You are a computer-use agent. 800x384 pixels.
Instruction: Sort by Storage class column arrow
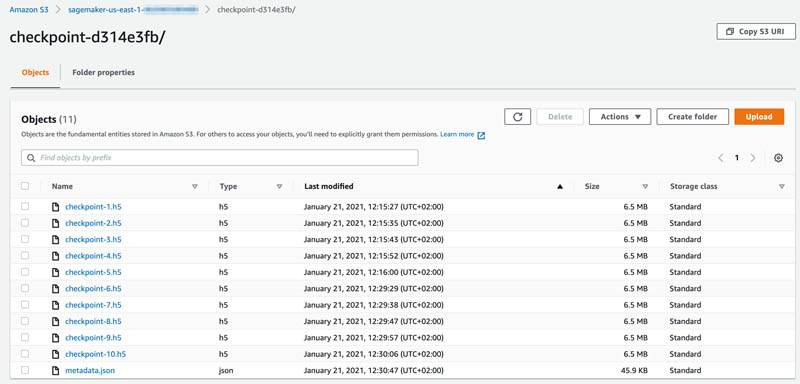pyautogui.click(x=782, y=187)
